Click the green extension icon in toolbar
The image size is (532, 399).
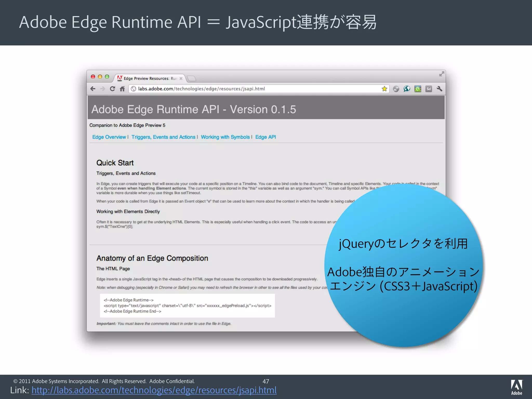(x=418, y=89)
